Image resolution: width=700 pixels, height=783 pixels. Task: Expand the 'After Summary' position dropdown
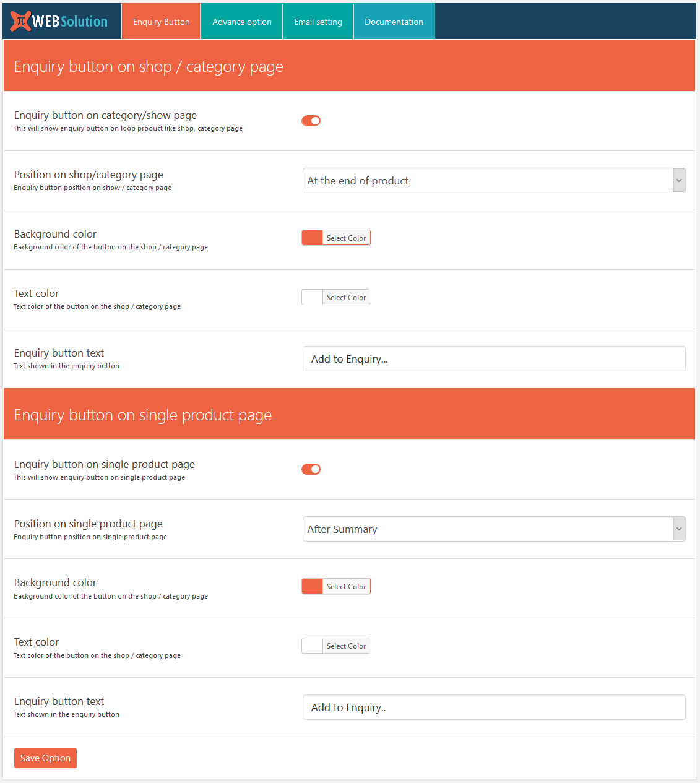[x=493, y=529]
